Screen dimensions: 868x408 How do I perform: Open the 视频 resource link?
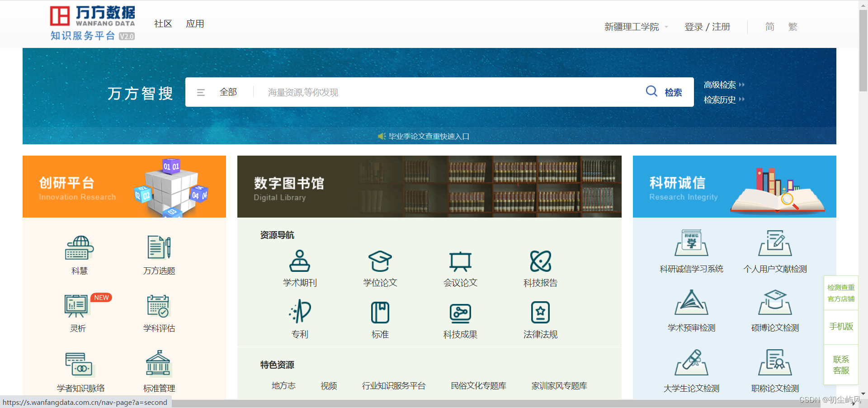click(329, 385)
